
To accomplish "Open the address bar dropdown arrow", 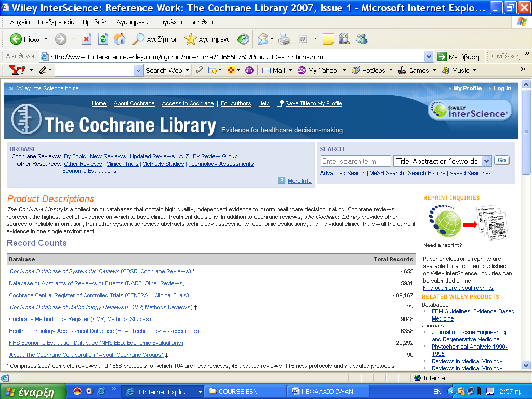I will [429, 56].
